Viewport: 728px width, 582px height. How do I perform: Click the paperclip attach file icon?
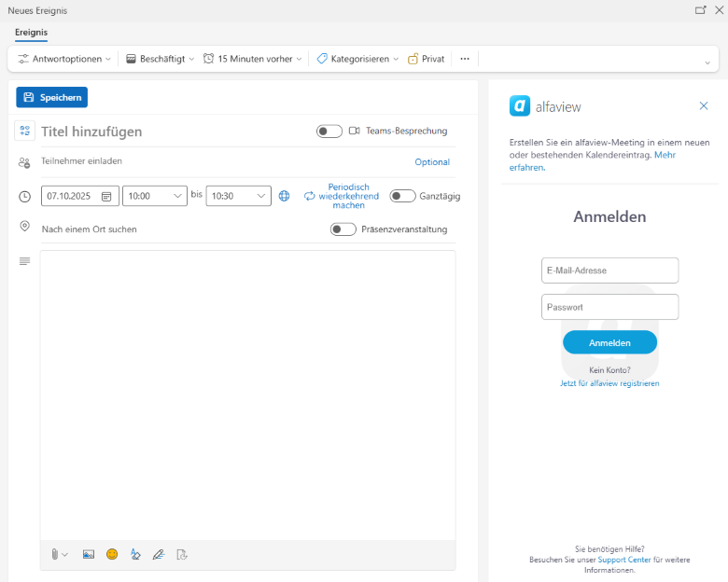coord(55,554)
